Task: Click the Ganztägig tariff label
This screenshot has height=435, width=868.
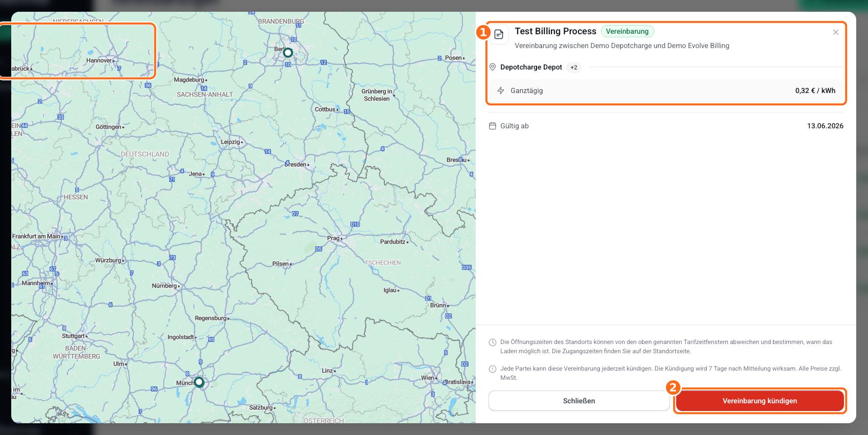Action: point(527,90)
